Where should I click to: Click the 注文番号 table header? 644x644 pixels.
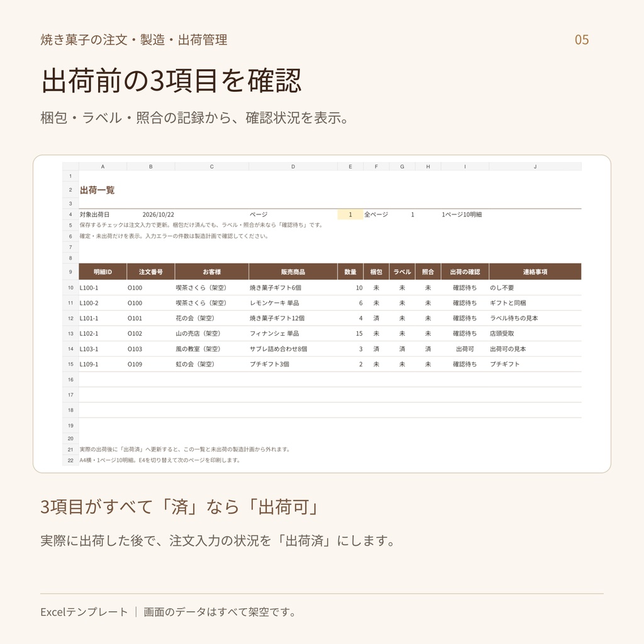[151, 272]
